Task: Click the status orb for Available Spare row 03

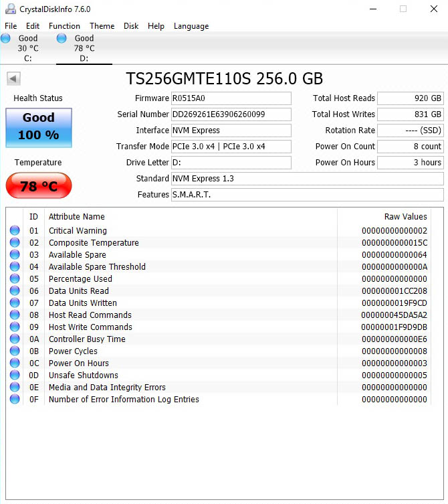Action: [15, 254]
